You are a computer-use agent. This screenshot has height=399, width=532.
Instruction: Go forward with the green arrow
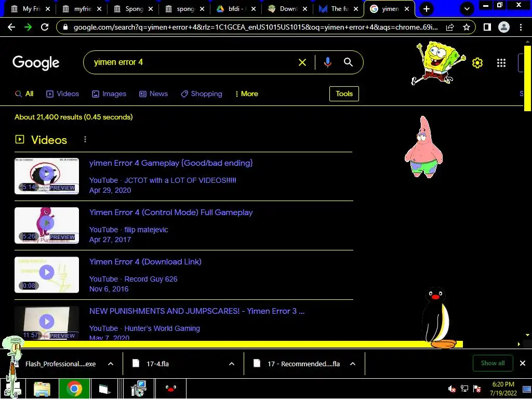point(28,27)
